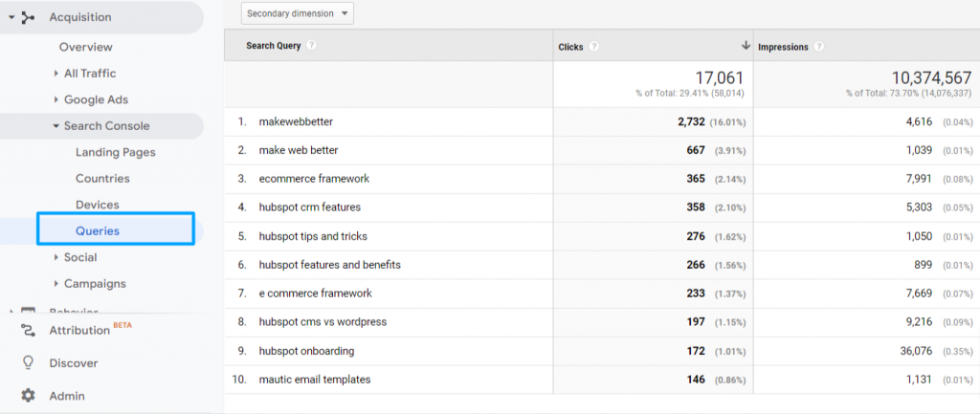Click the 'e commerce framework' query
Screen dimensions: 980x414
pos(315,293)
